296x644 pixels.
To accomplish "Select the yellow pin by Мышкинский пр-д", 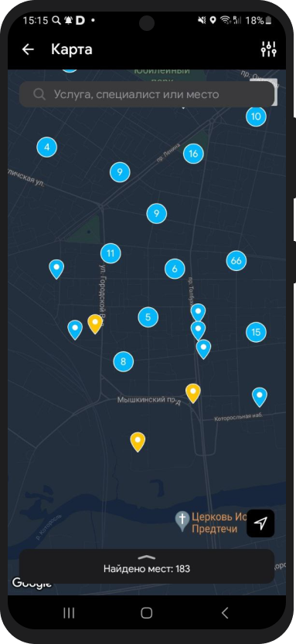I will [x=192, y=393].
